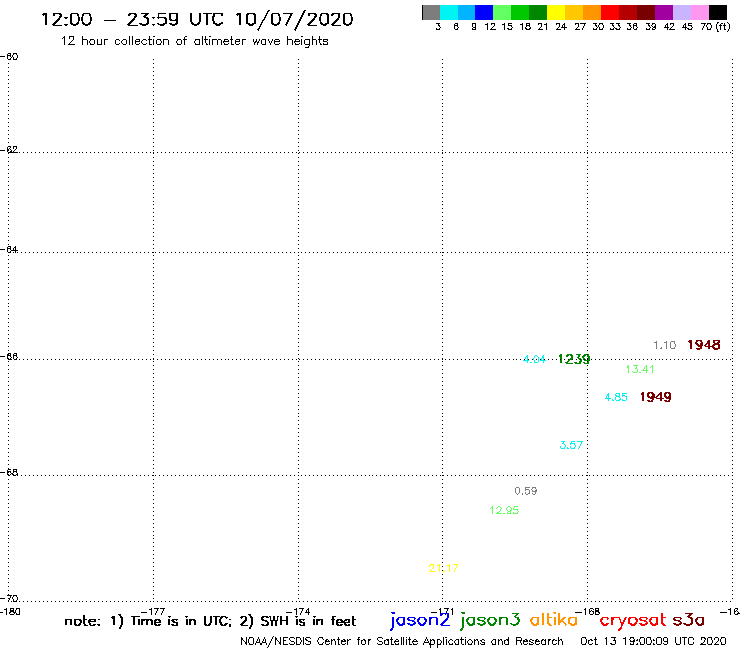Click the -171 longitude axis label
This screenshot has width=740, height=650.
pyautogui.click(x=443, y=612)
